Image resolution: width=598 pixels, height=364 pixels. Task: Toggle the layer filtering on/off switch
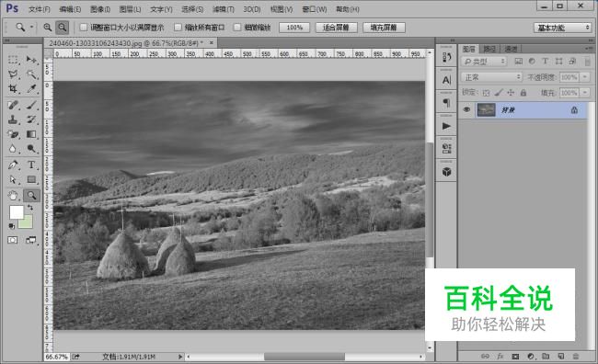587,62
